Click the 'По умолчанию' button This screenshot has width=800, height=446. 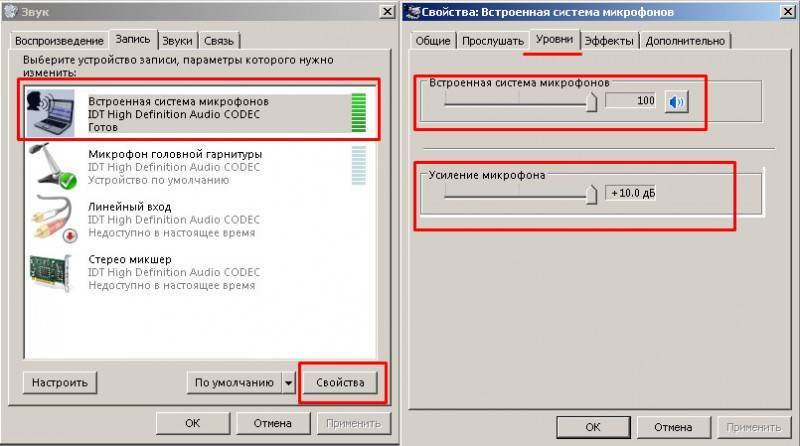pos(235,383)
